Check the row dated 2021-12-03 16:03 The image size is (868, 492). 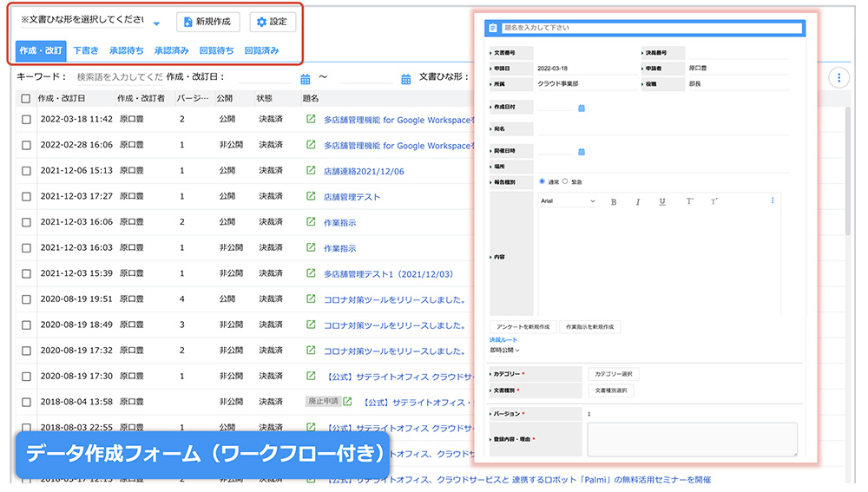click(x=26, y=248)
